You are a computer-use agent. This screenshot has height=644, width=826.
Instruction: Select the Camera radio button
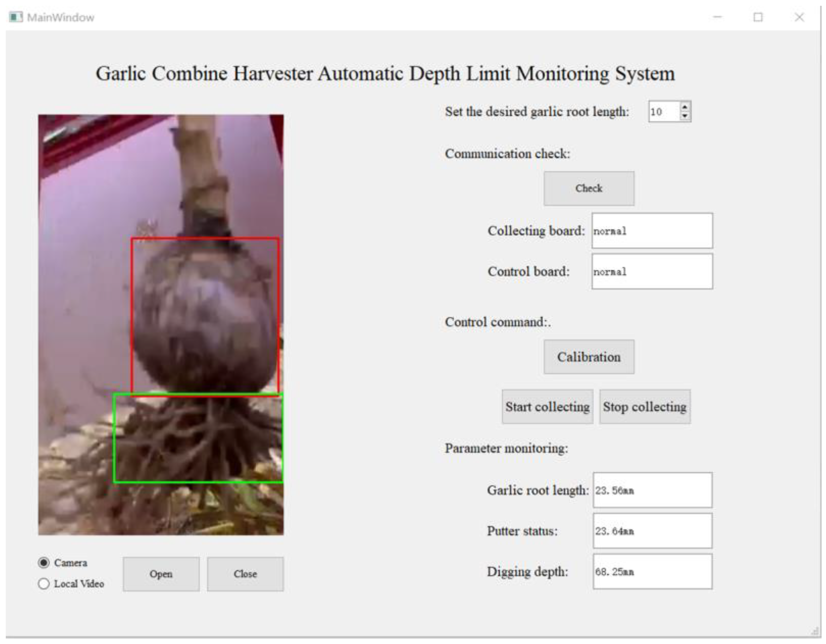click(x=44, y=563)
